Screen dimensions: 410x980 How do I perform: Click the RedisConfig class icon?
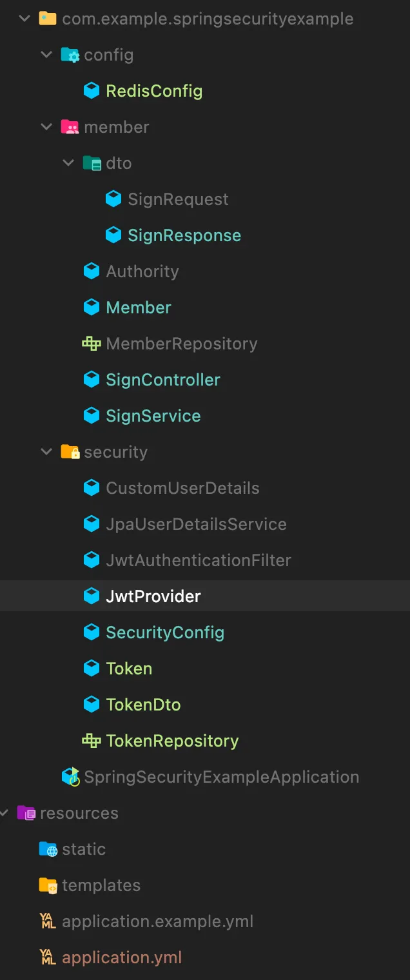[92, 91]
